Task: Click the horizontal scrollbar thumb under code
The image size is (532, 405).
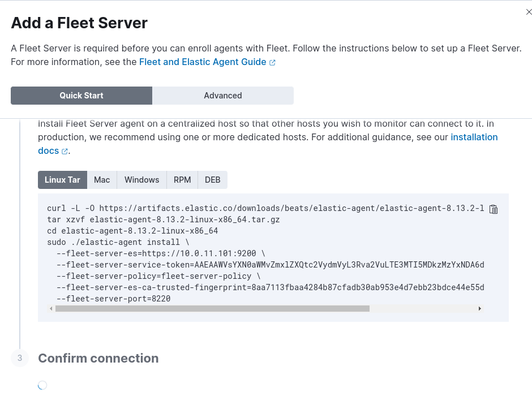Action: pos(212,309)
